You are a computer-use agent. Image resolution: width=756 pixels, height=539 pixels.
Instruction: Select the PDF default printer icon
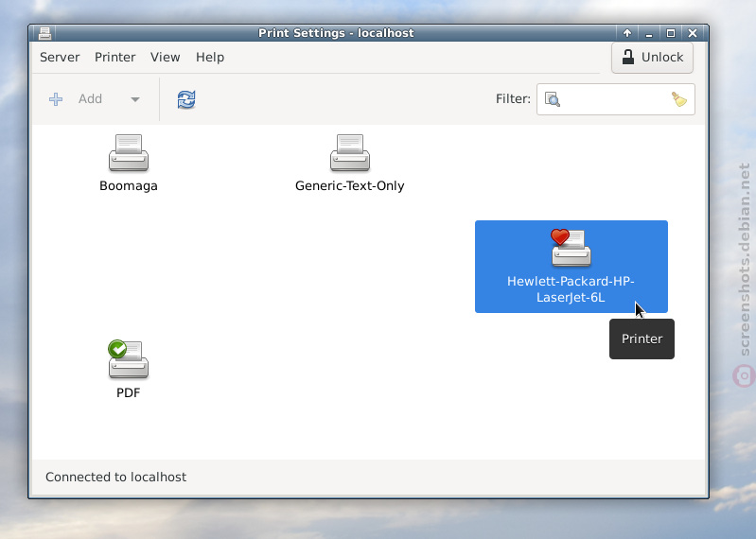coord(129,359)
